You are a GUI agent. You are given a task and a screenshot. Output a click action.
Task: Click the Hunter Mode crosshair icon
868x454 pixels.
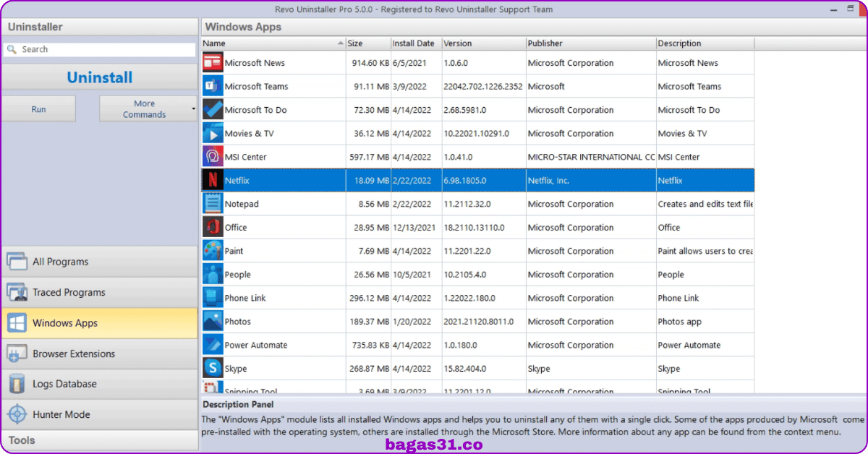[17, 414]
